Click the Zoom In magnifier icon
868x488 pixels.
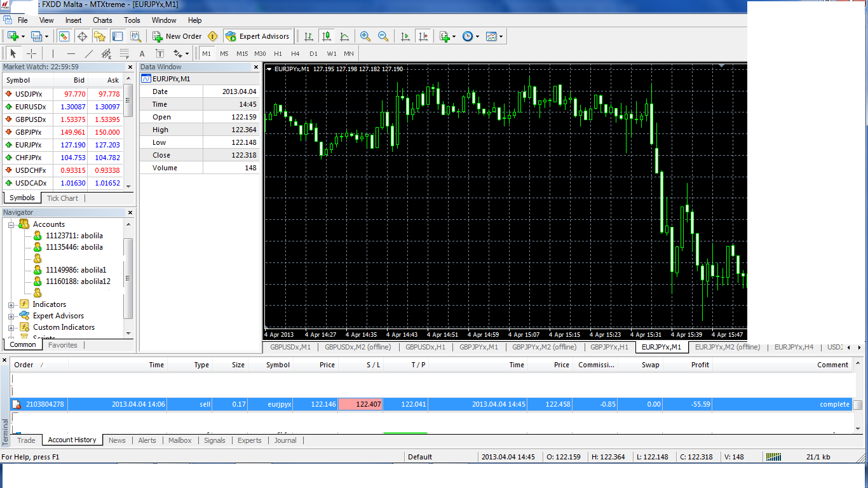click(365, 36)
